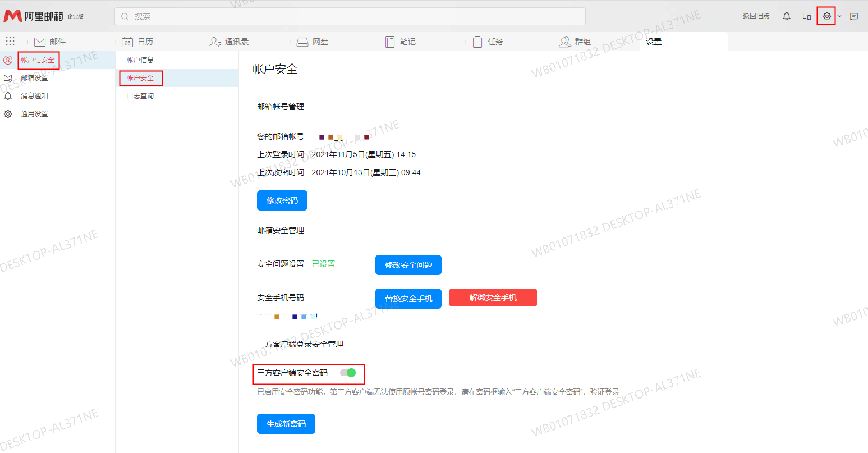Open the feedback message icon at top right

854,16
